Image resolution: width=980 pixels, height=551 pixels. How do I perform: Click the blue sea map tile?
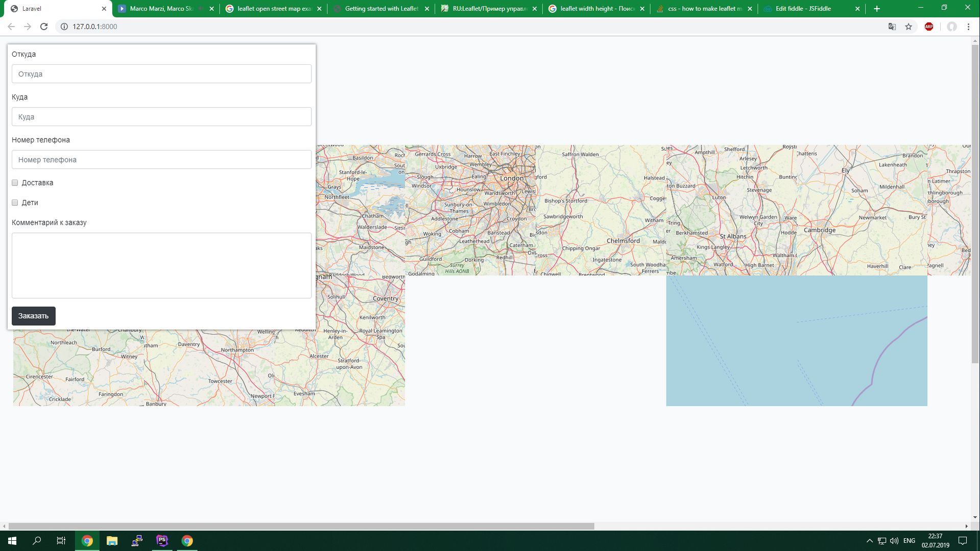coord(797,341)
